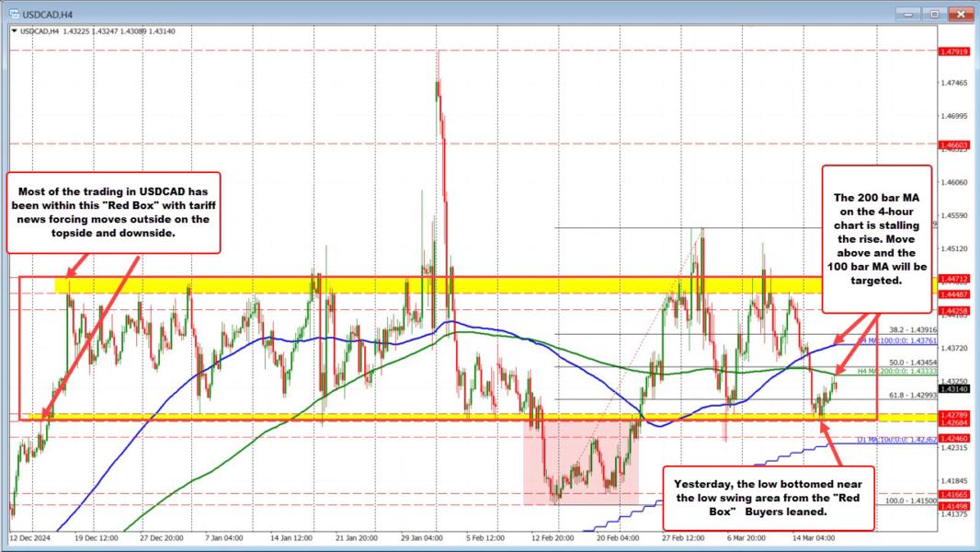980x552 pixels.
Task: Click the red 1.42789 price label
Action: coord(953,415)
